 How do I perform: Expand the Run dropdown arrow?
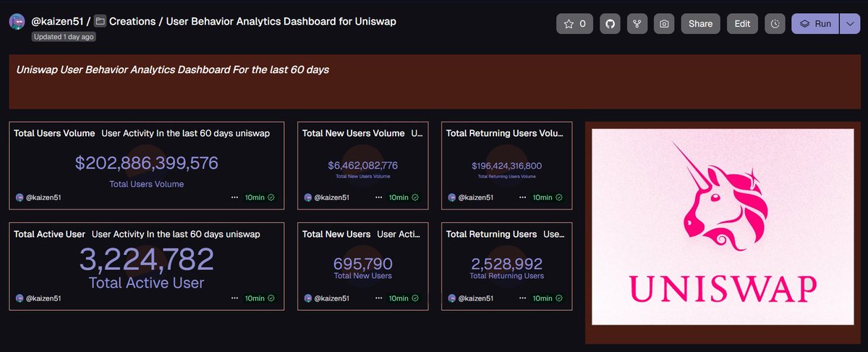click(x=850, y=24)
